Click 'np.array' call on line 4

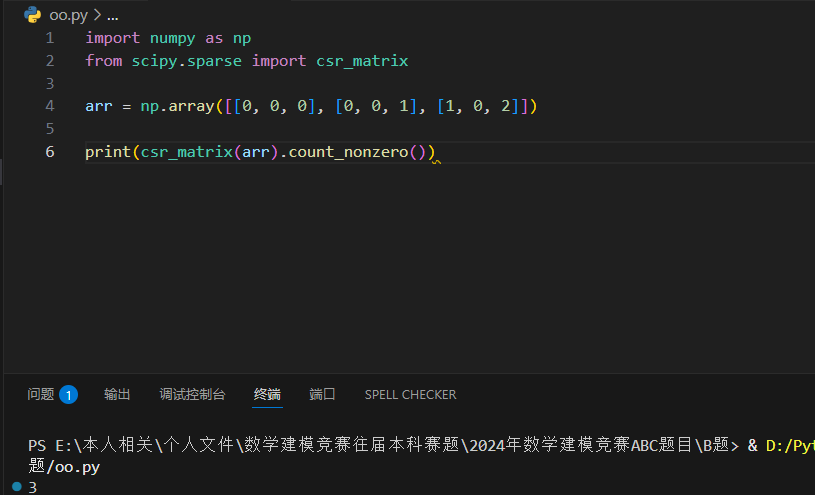click(177, 107)
